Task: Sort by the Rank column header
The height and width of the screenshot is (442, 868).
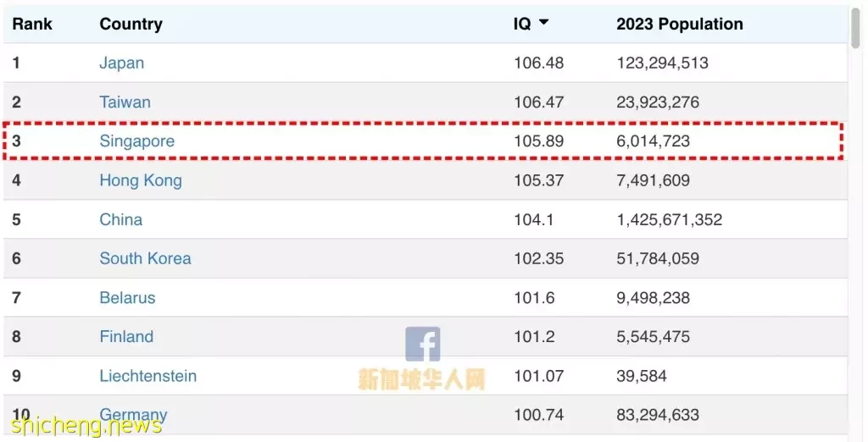Action: click(32, 24)
